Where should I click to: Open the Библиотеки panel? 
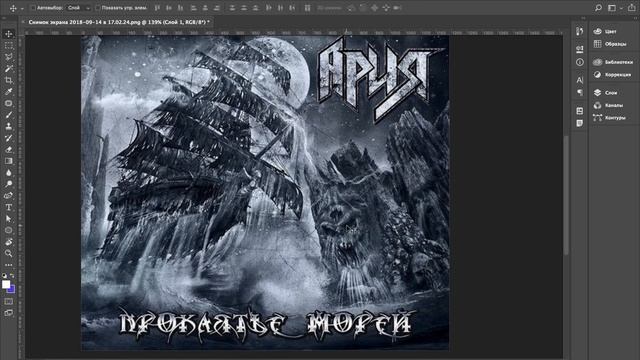click(613, 62)
